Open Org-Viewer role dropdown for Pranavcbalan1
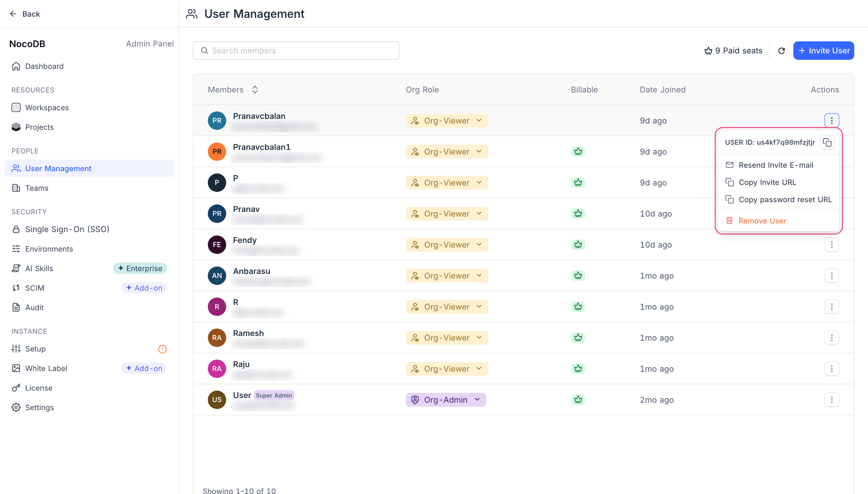 coord(447,152)
